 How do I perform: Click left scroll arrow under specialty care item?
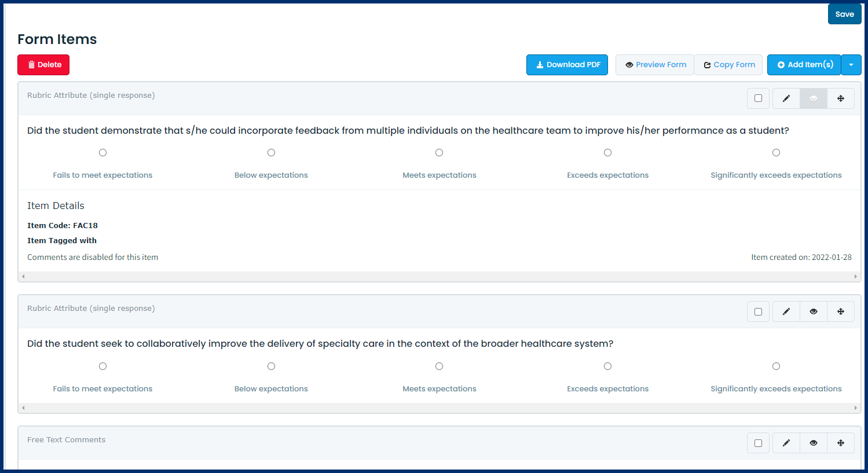(x=23, y=408)
